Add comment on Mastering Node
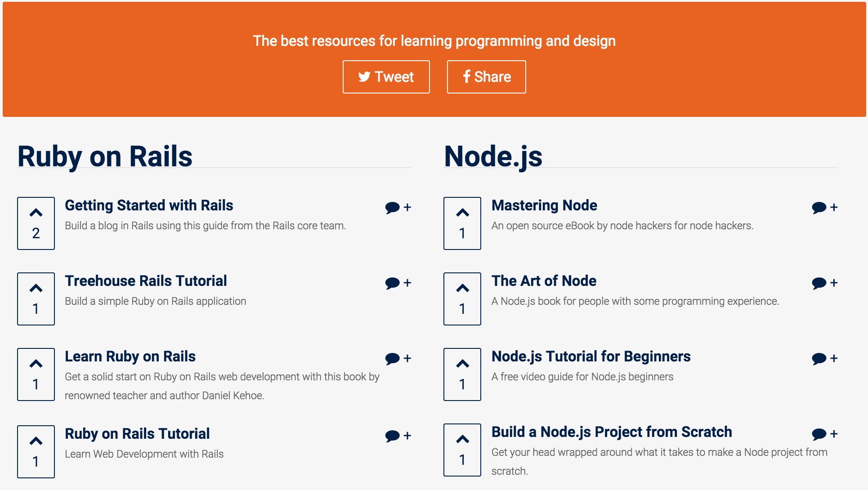The image size is (868, 490). 824,207
